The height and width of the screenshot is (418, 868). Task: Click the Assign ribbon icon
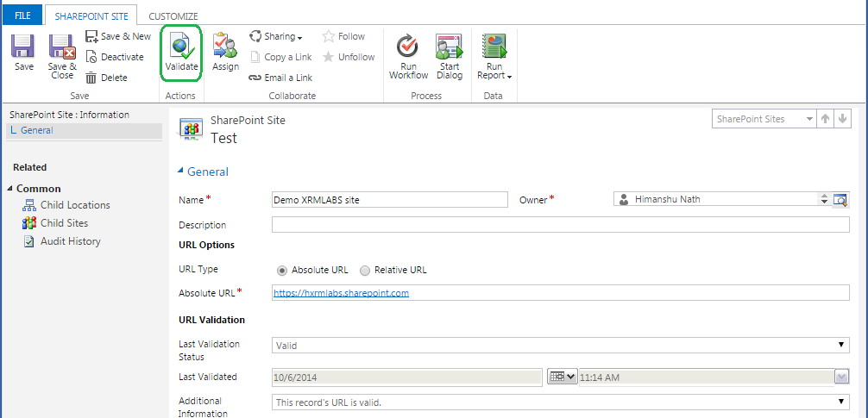click(225, 46)
